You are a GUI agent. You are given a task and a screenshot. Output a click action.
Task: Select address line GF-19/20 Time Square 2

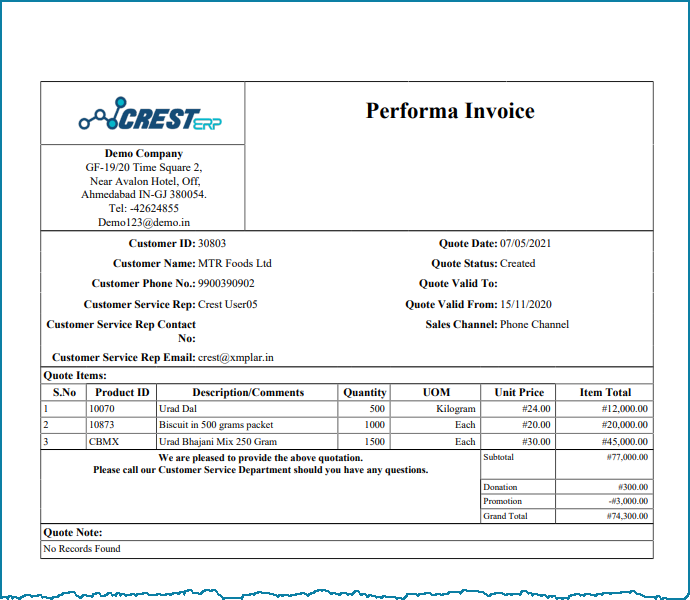pyautogui.click(x=144, y=167)
